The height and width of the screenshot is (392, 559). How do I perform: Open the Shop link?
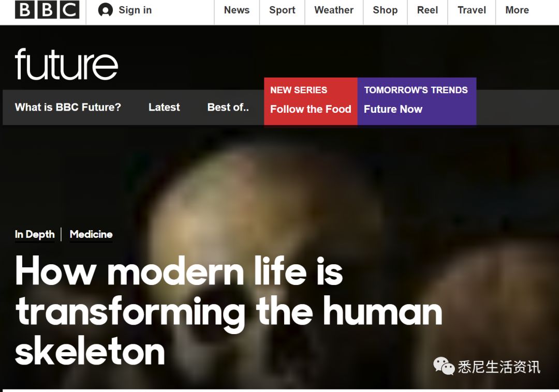coord(385,10)
